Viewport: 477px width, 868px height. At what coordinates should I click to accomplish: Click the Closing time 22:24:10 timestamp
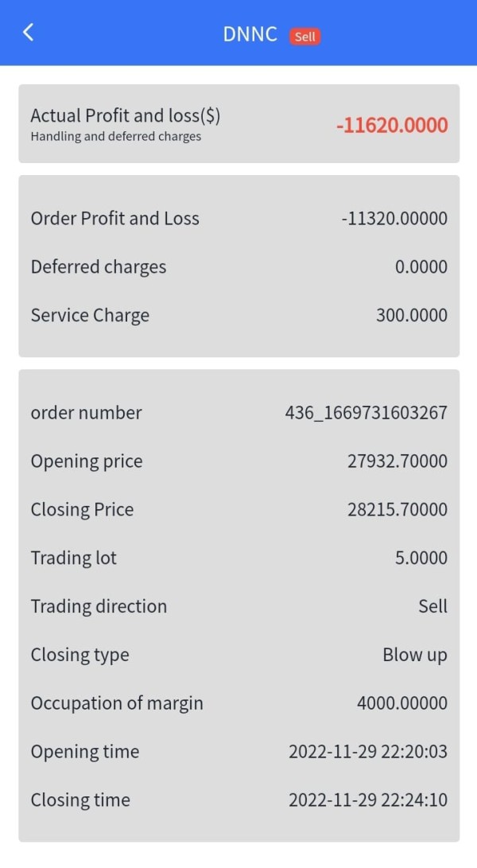click(367, 800)
